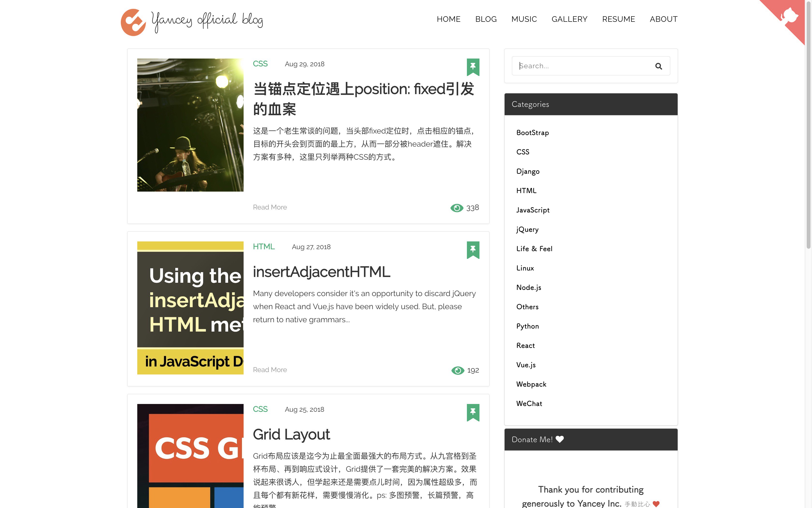Click the eye views icon beside 338
The width and height of the screenshot is (812, 508).
click(457, 208)
